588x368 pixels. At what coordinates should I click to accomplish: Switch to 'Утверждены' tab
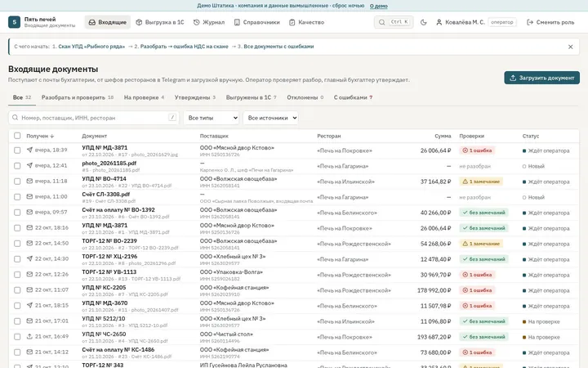coord(195,97)
